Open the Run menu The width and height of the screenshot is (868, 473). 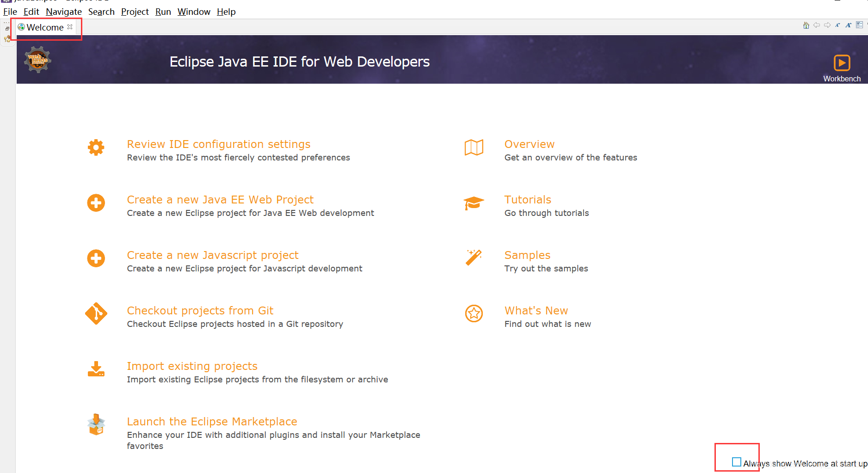coord(163,12)
